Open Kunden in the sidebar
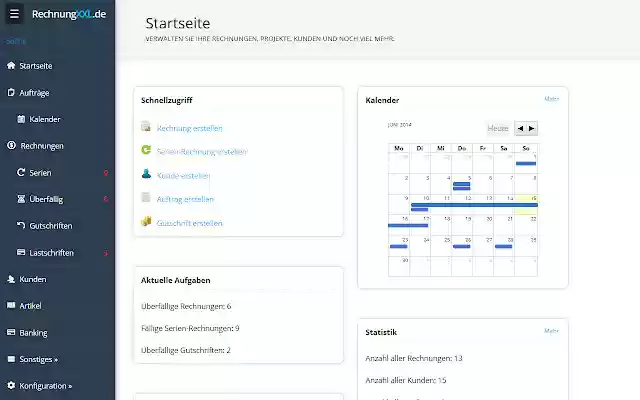This screenshot has width=640, height=400. [33, 279]
